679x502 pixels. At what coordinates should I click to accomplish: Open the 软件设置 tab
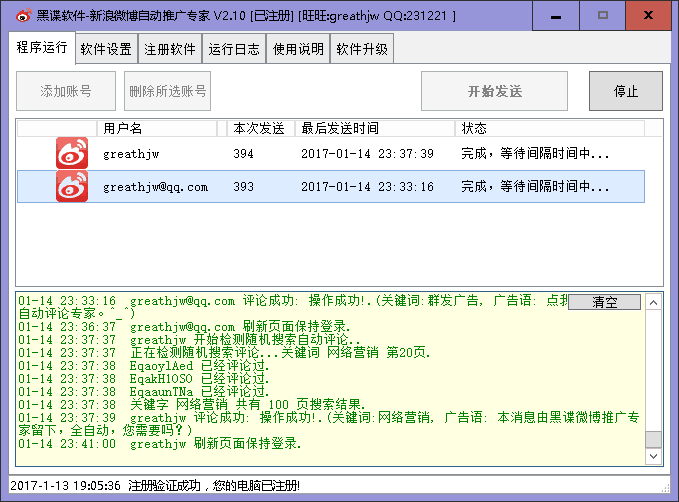[106, 49]
